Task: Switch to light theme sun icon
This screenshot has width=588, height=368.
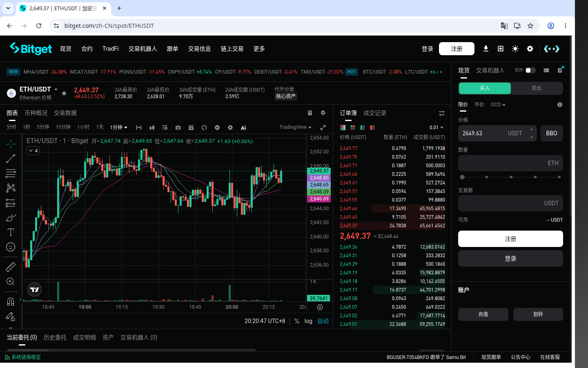Action: [x=515, y=49]
